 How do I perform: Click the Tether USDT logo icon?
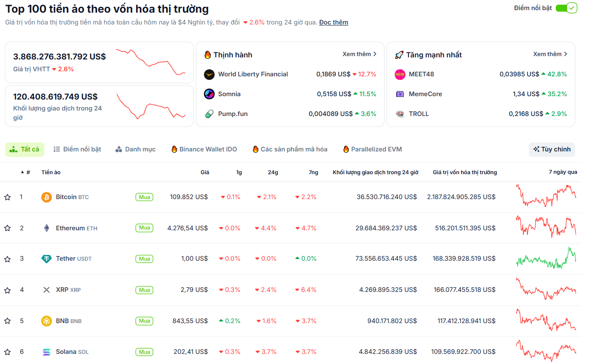click(46, 259)
